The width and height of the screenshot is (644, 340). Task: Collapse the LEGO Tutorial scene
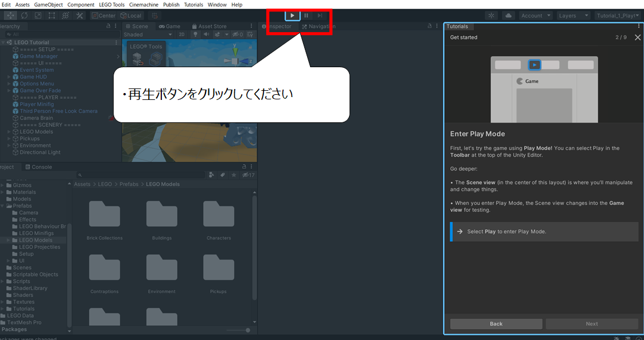(x=3, y=42)
